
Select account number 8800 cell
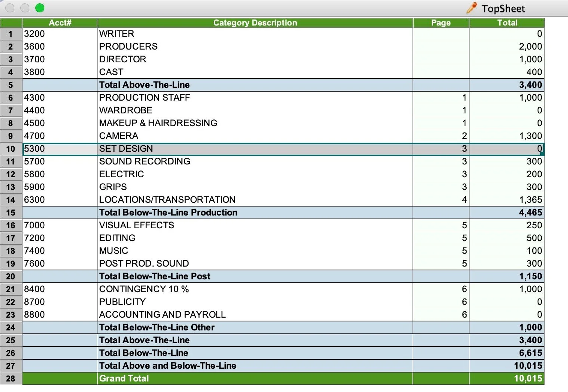click(60, 315)
